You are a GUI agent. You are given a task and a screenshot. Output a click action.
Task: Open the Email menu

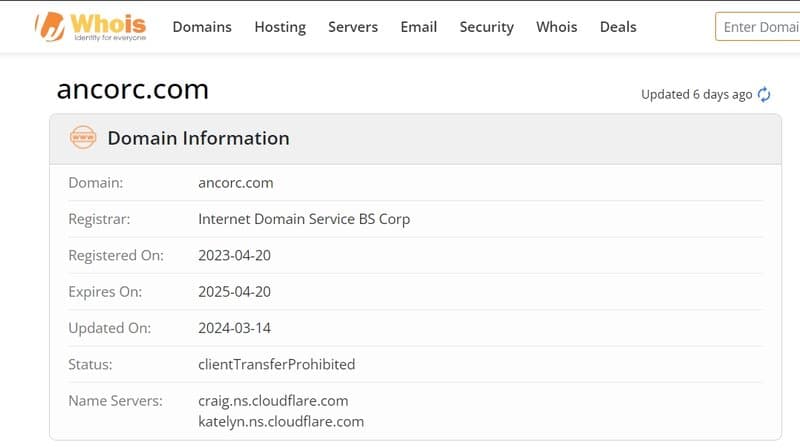coord(419,27)
